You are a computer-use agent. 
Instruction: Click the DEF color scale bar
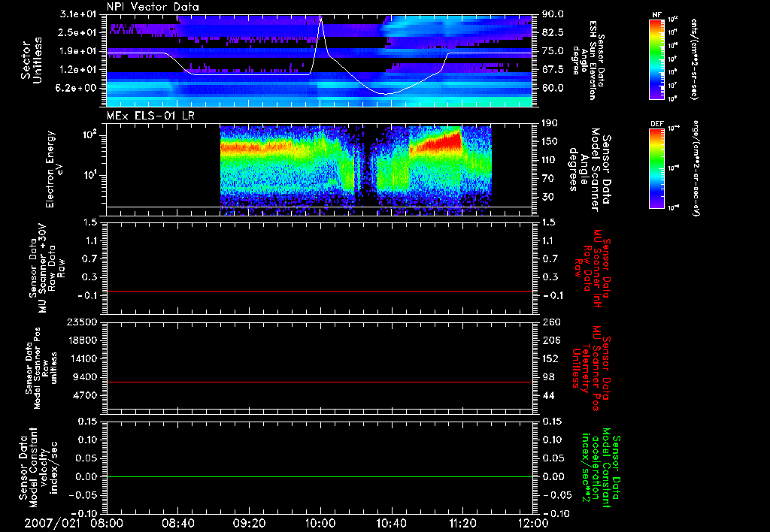pos(657,168)
